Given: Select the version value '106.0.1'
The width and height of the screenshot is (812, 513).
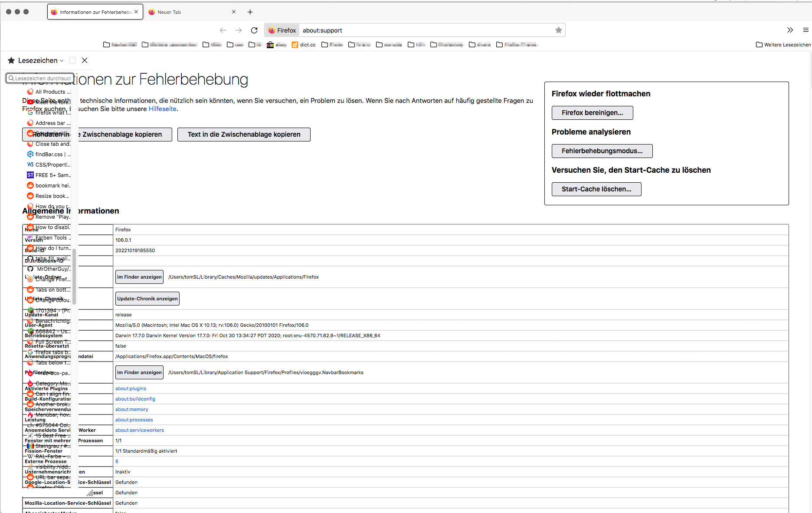Looking at the screenshot, I should pos(123,240).
